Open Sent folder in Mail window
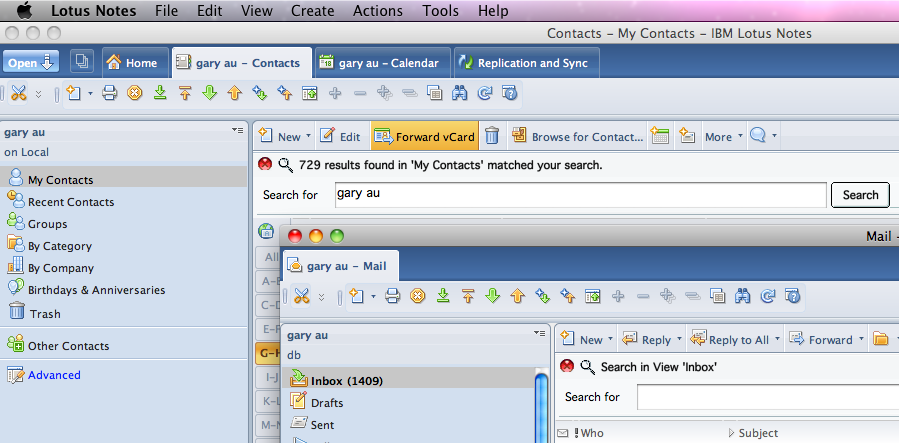Image resolution: width=899 pixels, height=443 pixels. (322, 425)
